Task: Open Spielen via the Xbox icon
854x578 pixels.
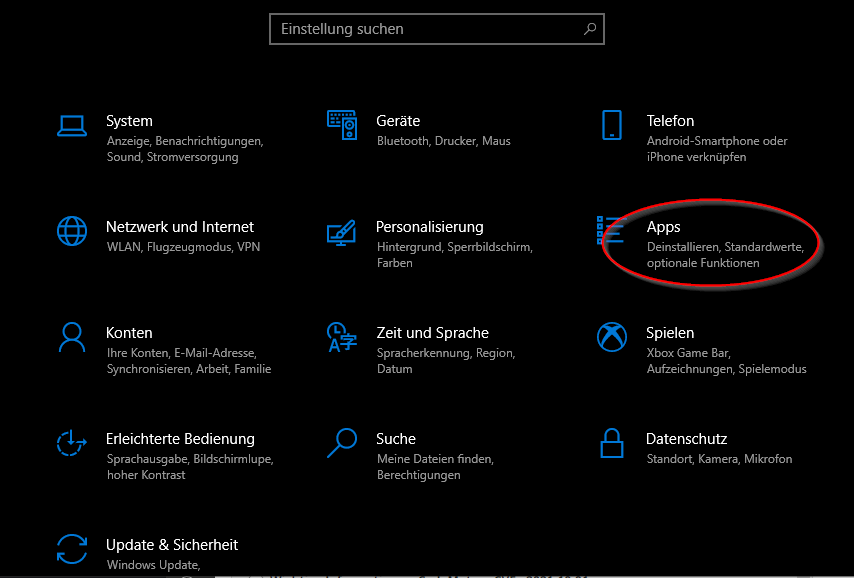Action: coord(612,337)
